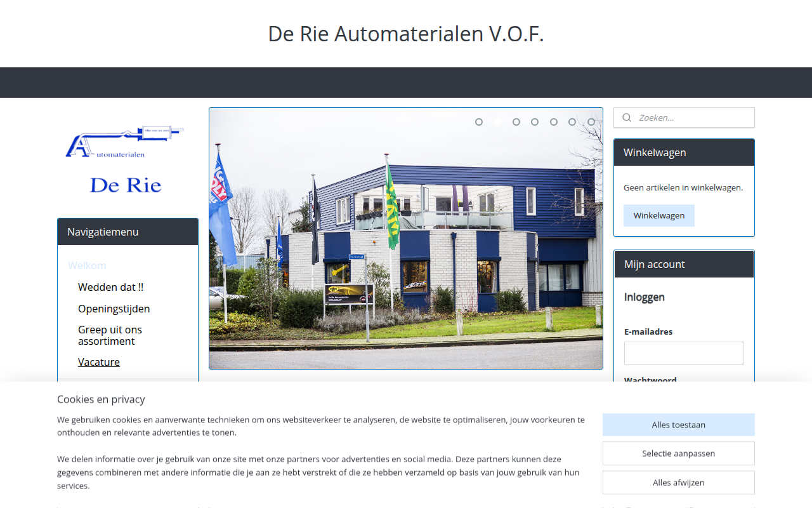Click the De Rie Automaterialen logo
The height and width of the screenshot is (508, 812).
click(125, 160)
